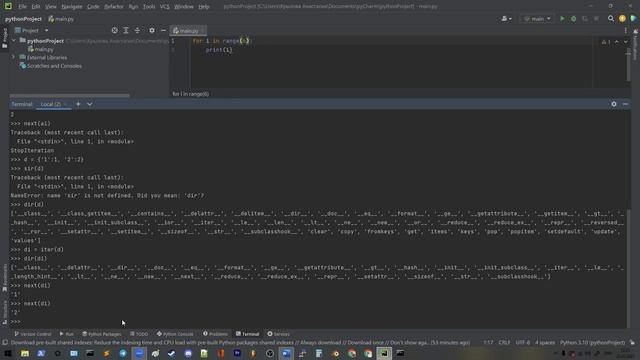Open Python Packages tool window
This screenshot has width=640, height=360.
(x=102, y=334)
